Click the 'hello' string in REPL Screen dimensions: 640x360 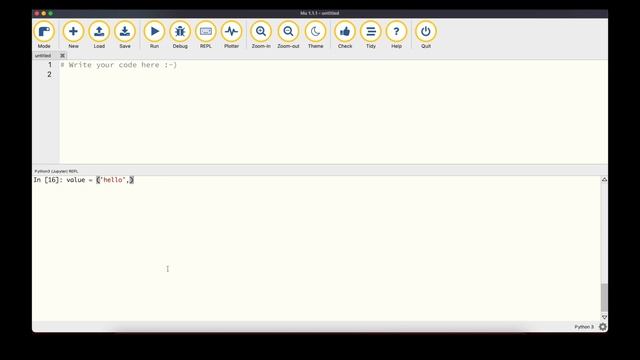pyautogui.click(x=113, y=180)
